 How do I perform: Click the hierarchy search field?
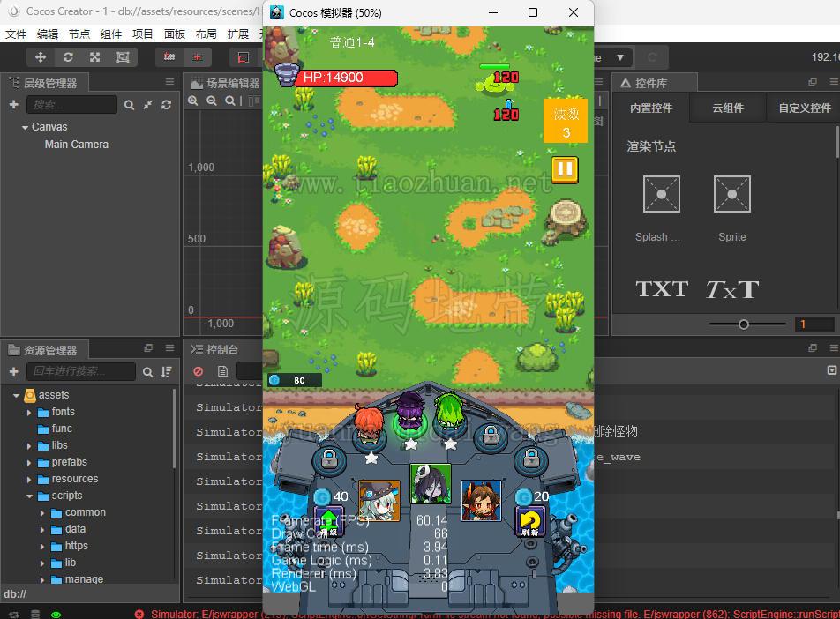(71, 104)
